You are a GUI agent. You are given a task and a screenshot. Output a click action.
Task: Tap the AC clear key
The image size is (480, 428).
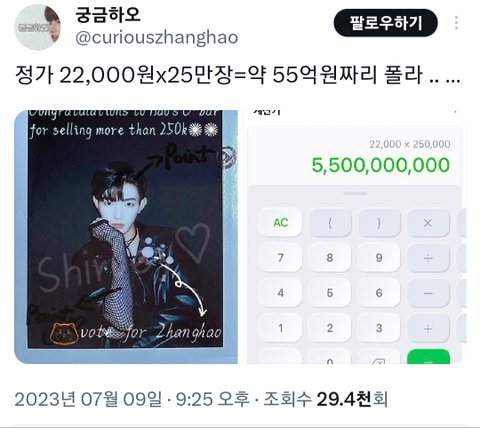click(x=280, y=222)
